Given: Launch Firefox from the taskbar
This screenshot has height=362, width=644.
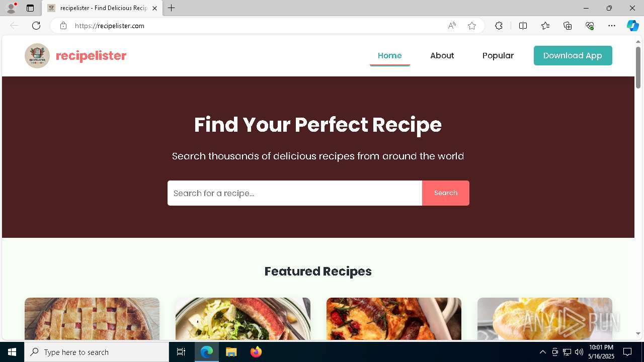Looking at the screenshot, I should click(x=256, y=352).
